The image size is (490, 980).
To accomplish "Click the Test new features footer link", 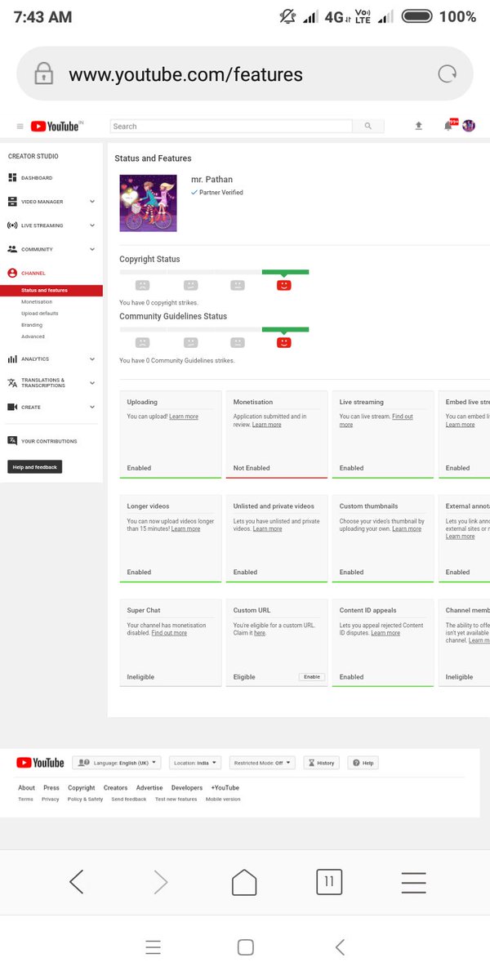I will [x=176, y=800].
